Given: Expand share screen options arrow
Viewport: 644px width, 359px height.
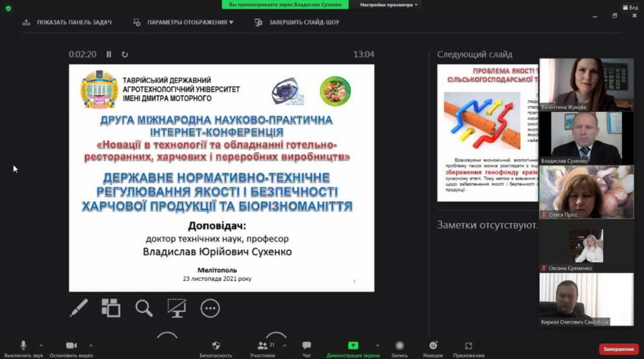Looking at the screenshot, I should coord(377,345).
